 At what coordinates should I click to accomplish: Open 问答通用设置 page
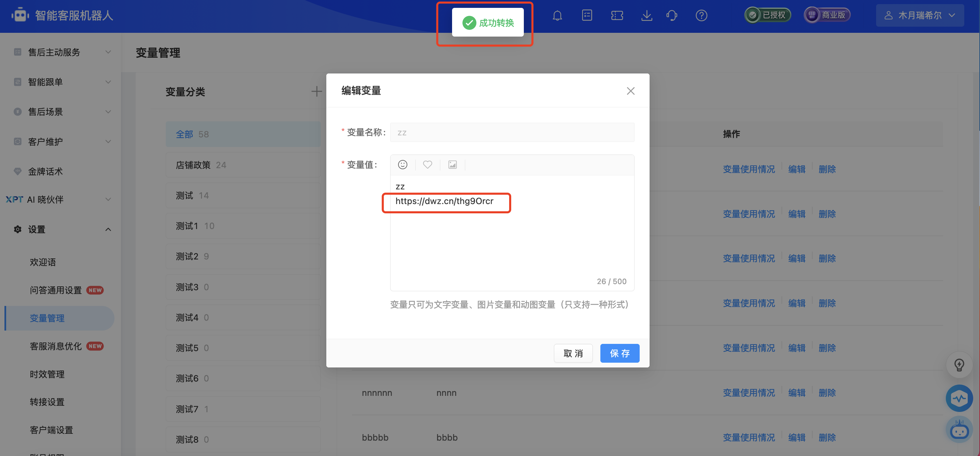56,290
